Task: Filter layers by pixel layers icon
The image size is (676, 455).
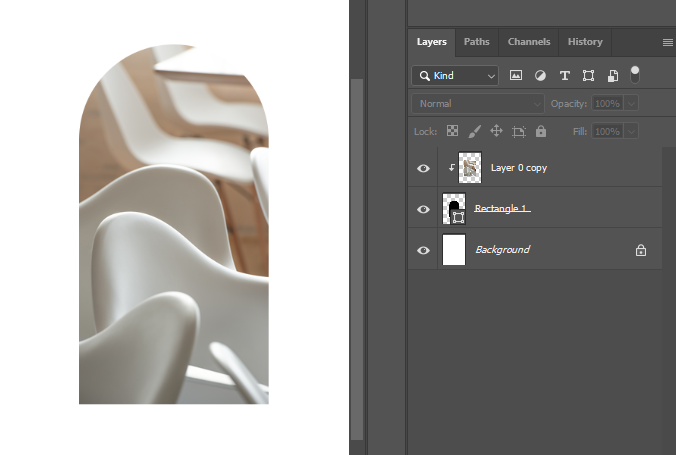Action: pyautogui.click(x=516, y=75)
